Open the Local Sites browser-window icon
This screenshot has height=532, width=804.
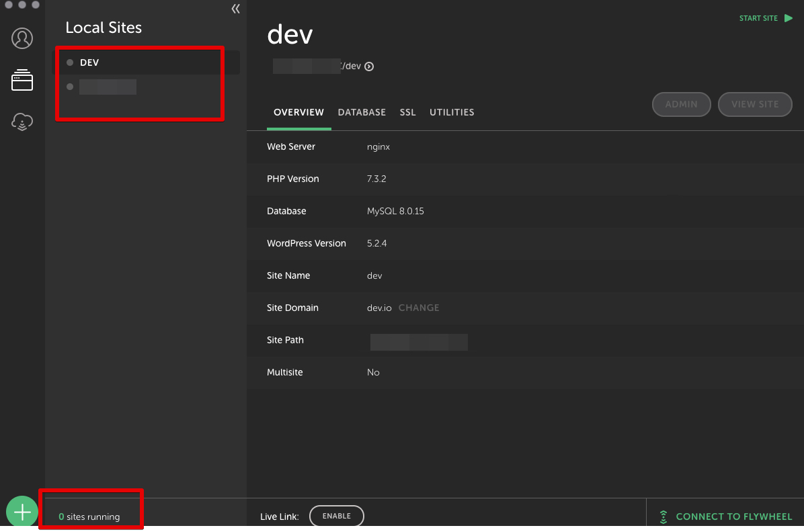click(x=22, y=80)
